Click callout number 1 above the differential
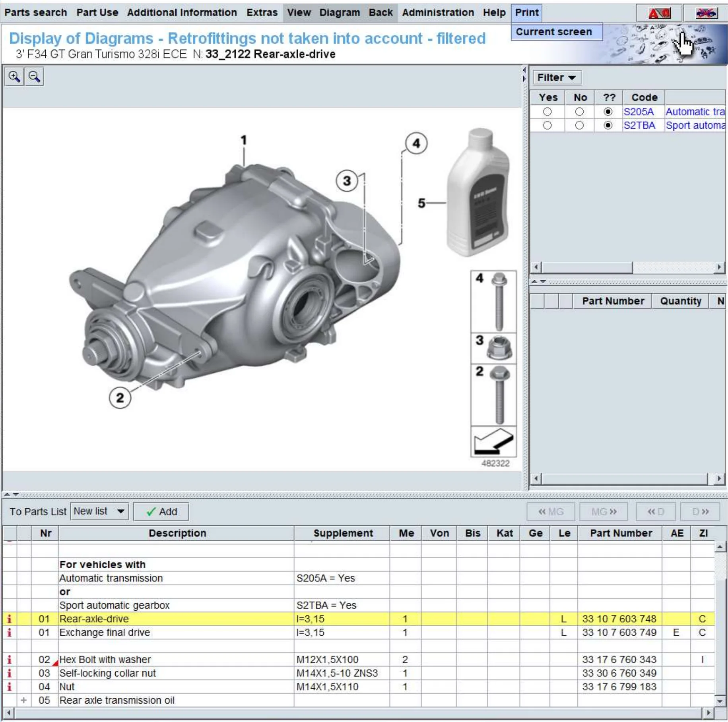This screenshot has height=722, width=728. click(244, 140)
